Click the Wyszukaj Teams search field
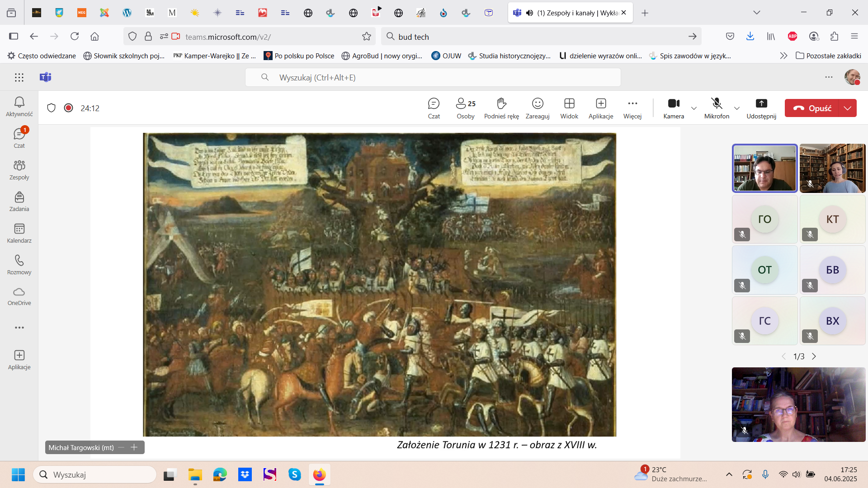This screenshot has width=868, height=488. pyautogui.click(x=433, y=78)
